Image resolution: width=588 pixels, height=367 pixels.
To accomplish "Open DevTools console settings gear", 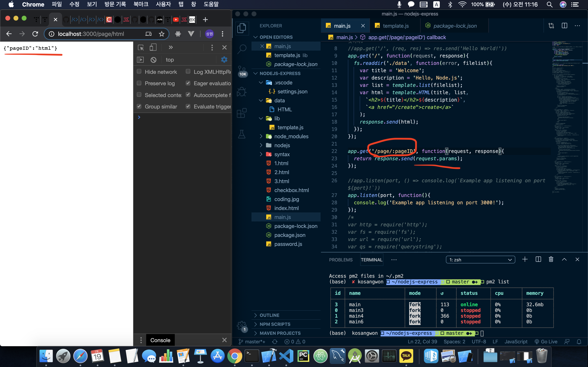I will (x=224, y=60).
